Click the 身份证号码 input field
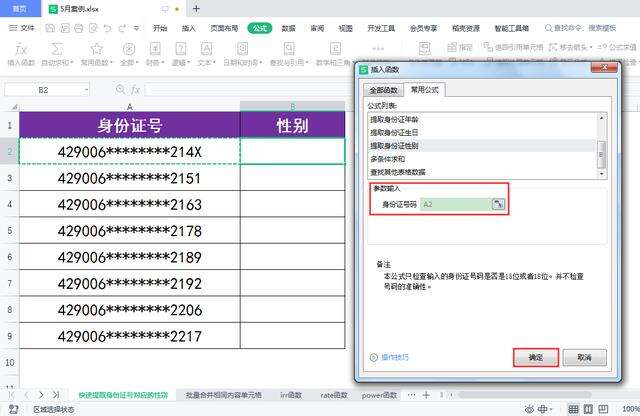Viewport: 640px width, 416px height. (x=453, y=204)
